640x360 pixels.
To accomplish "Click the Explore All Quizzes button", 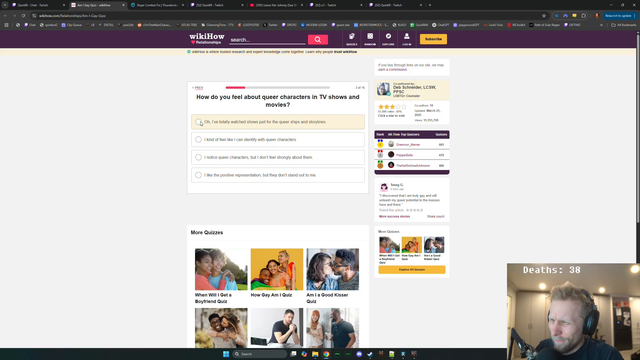I will pyautogui.click(x=412, y=269).
